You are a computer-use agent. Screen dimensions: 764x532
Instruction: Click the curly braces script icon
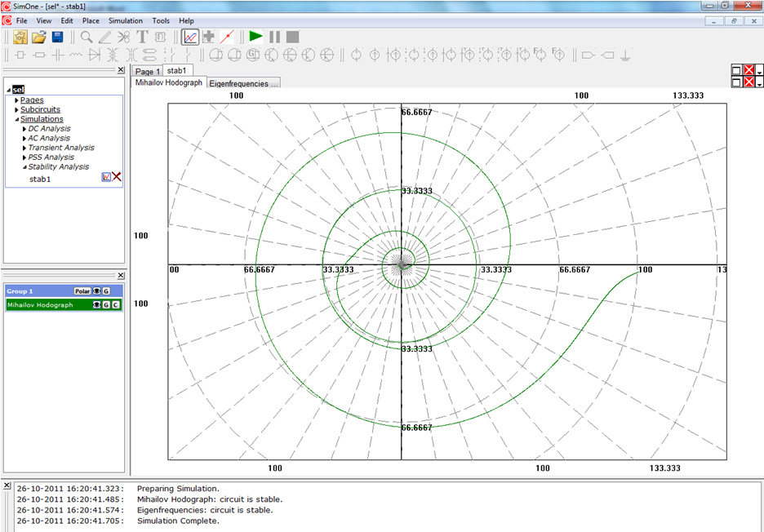(x=160, y=37)
